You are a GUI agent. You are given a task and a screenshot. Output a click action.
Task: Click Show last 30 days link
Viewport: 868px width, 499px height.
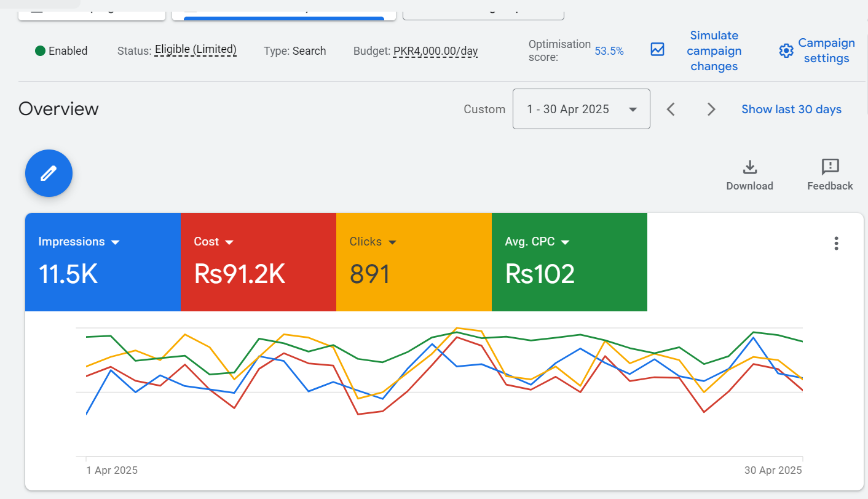(x=791, y=110)
